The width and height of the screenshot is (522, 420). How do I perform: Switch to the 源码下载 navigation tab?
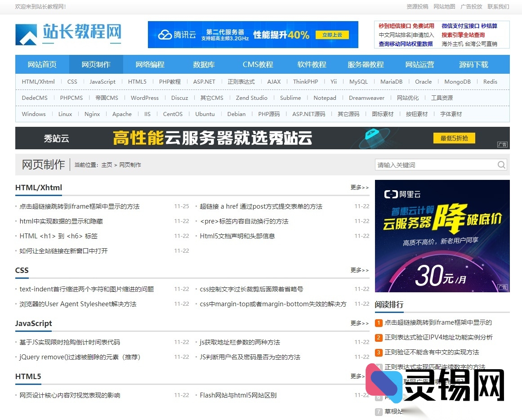pyautogui.click(x=473, y=64)
